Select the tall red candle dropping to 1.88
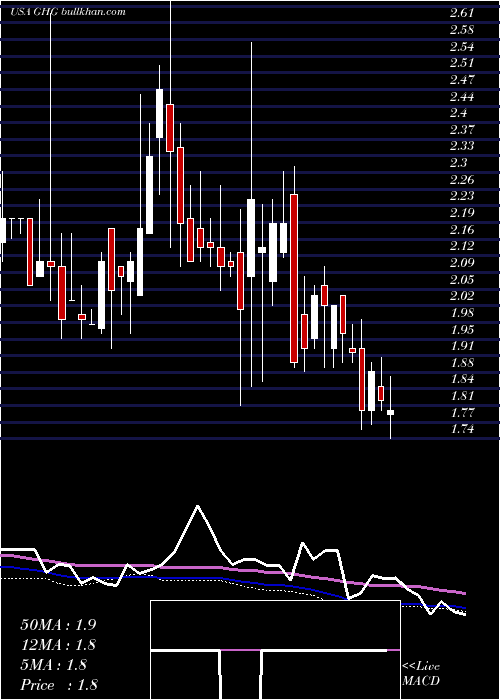The height and width of the screenshot is (700, 500). 294,278
